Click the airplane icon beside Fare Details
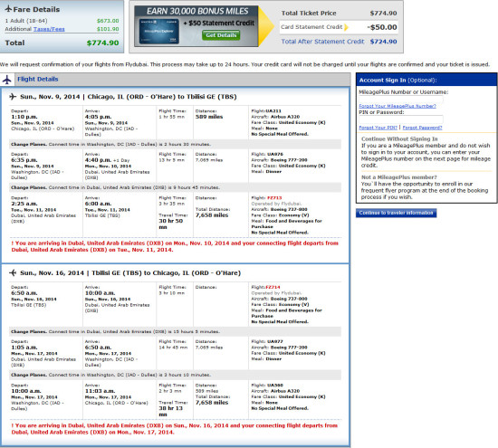The image size is (498, 448). (8, 8)
